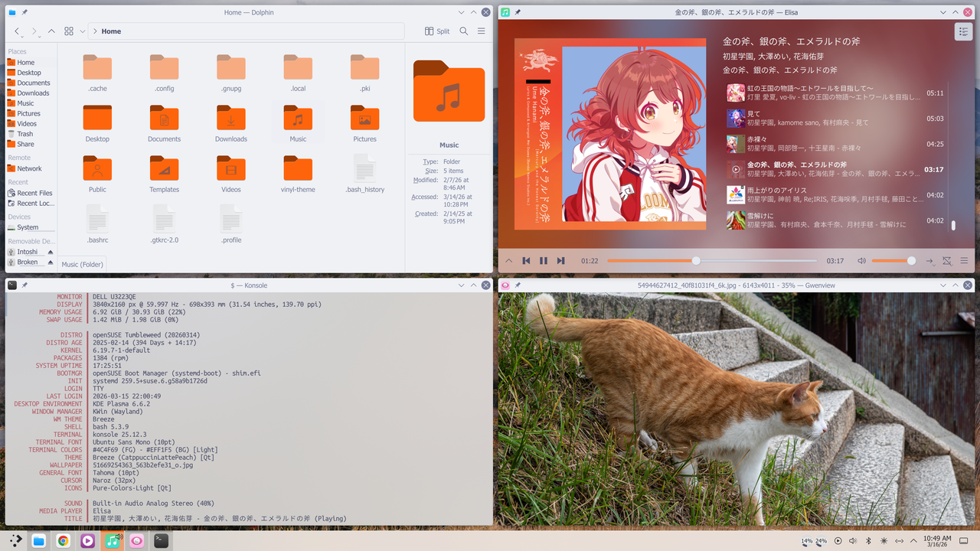Viewport: 980px width, 551px height.
Task: Select the vinyl-theme folder
Action: click(298, 174)
